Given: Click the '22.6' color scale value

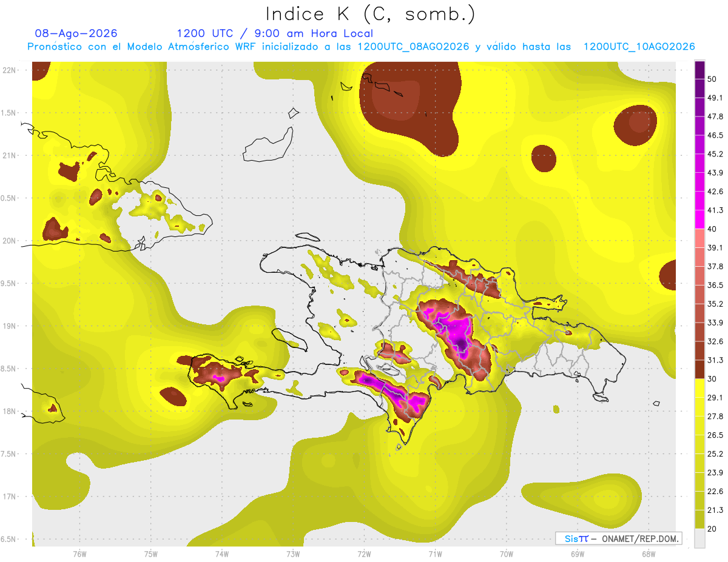Looking at the screenshot, I should [x=715, y=491].
